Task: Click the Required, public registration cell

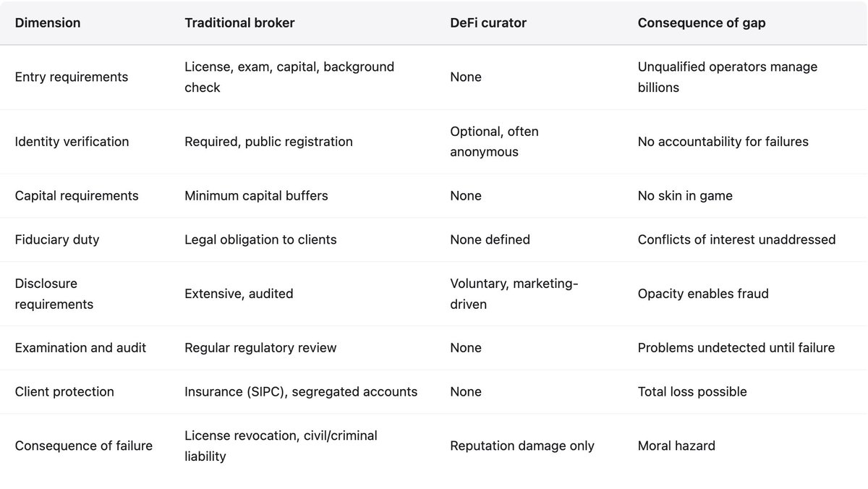Action: pos(268,142)
